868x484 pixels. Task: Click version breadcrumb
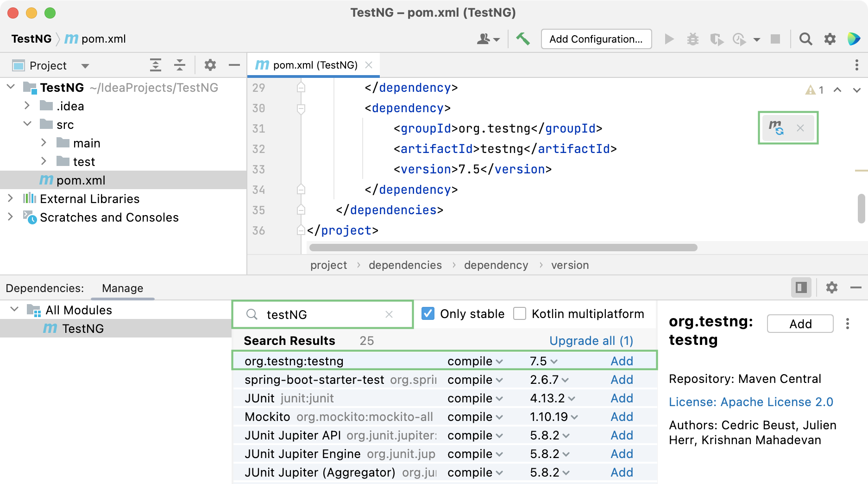click(570, 265)
